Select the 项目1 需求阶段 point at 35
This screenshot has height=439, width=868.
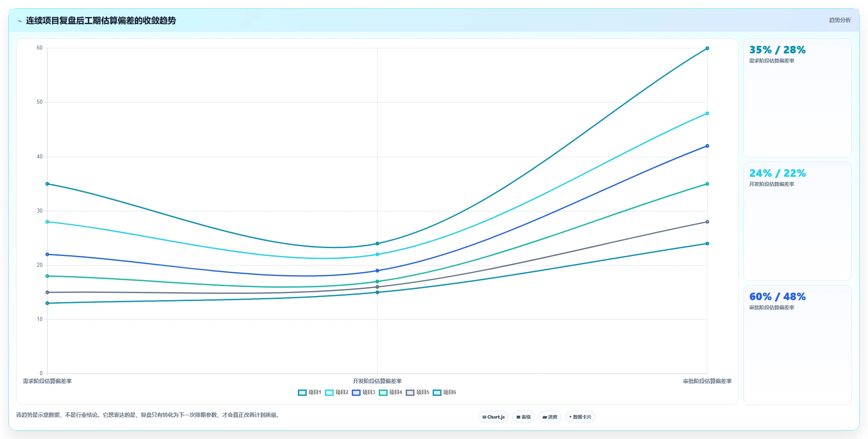pyautogui.click(x=47, y=184)
